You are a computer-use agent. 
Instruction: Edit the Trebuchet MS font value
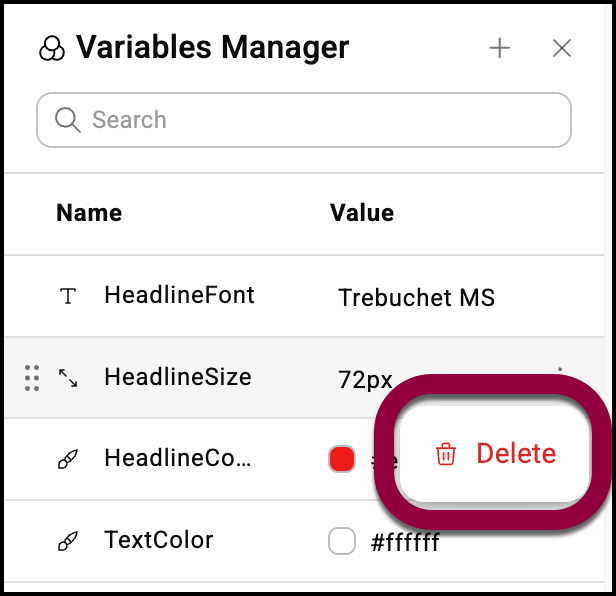pos(416,297)
